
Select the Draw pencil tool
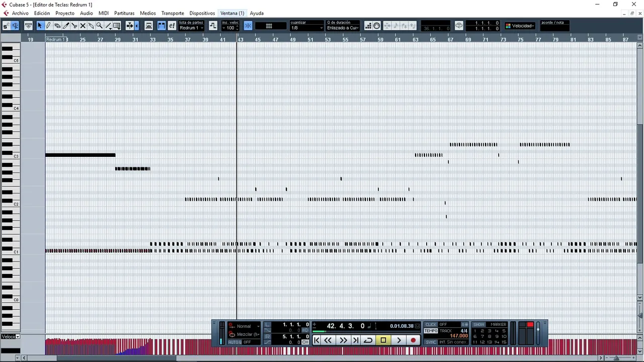[48, 26]
